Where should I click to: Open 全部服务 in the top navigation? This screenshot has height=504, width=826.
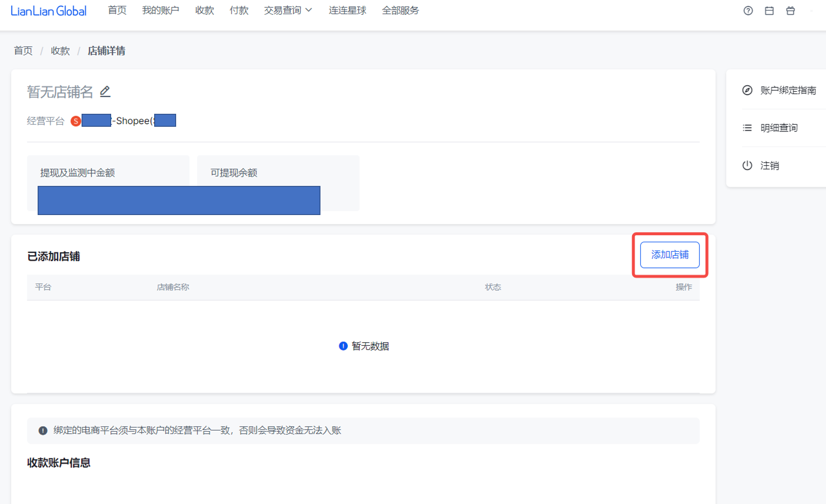pyautogui.click(x=400, y=10)
